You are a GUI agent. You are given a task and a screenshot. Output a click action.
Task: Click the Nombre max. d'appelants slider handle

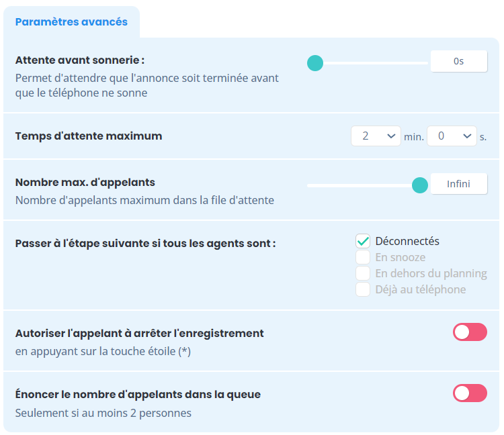pos(420,185)
